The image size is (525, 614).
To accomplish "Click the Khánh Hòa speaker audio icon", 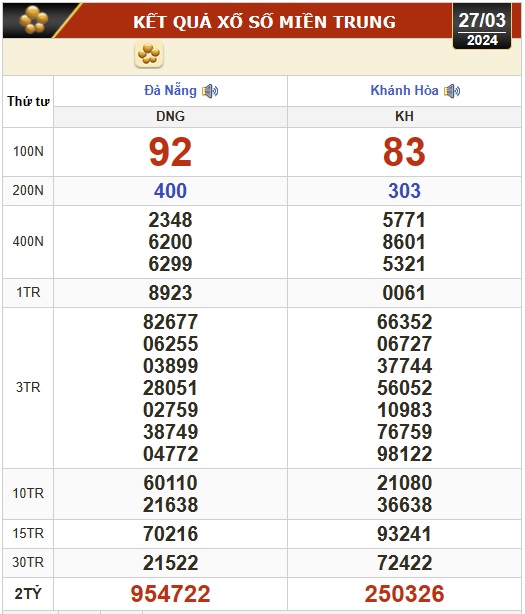I will 452,91.
